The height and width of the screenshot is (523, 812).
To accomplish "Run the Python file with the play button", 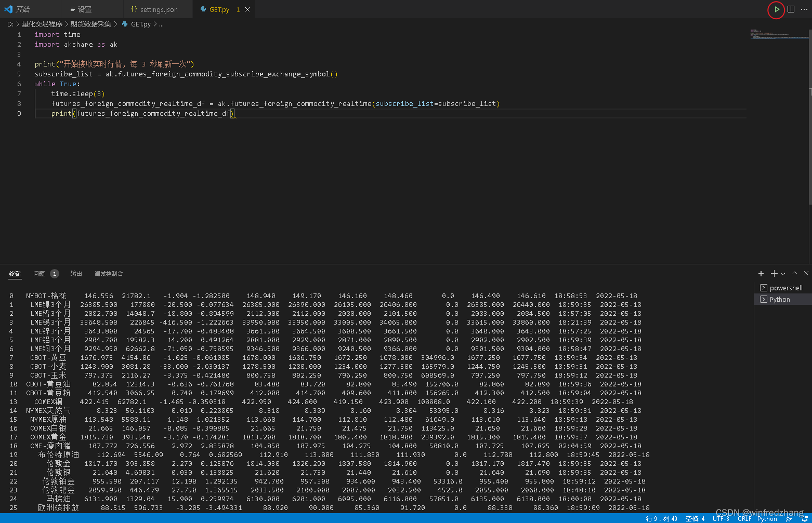I will click(x=776, y=9).
